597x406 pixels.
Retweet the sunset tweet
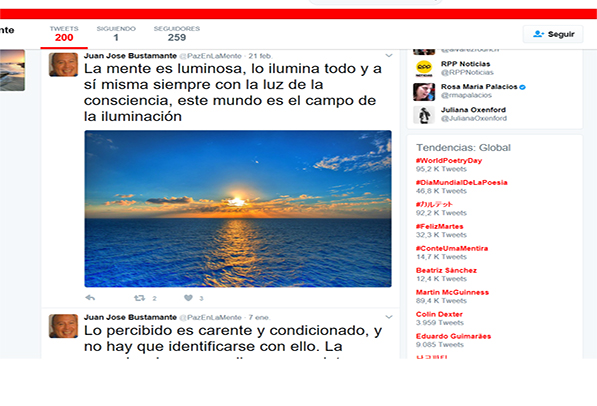(x=139, y=298)
